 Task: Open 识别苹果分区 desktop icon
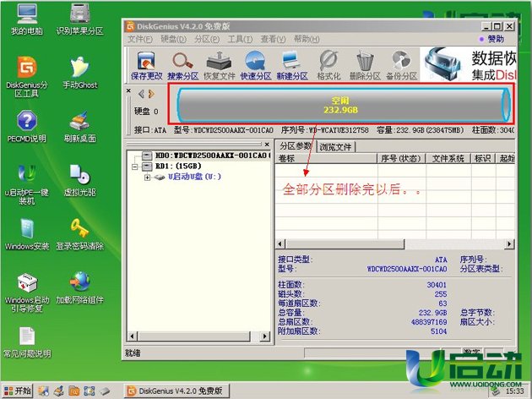pyautogui.click(x=79, y=19)
